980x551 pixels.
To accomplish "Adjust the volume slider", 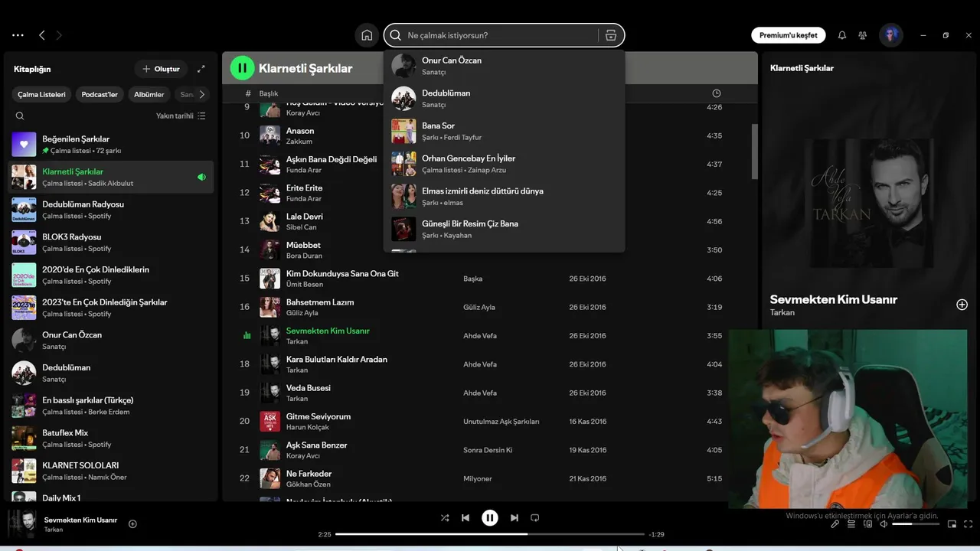I will coord(915,524).
